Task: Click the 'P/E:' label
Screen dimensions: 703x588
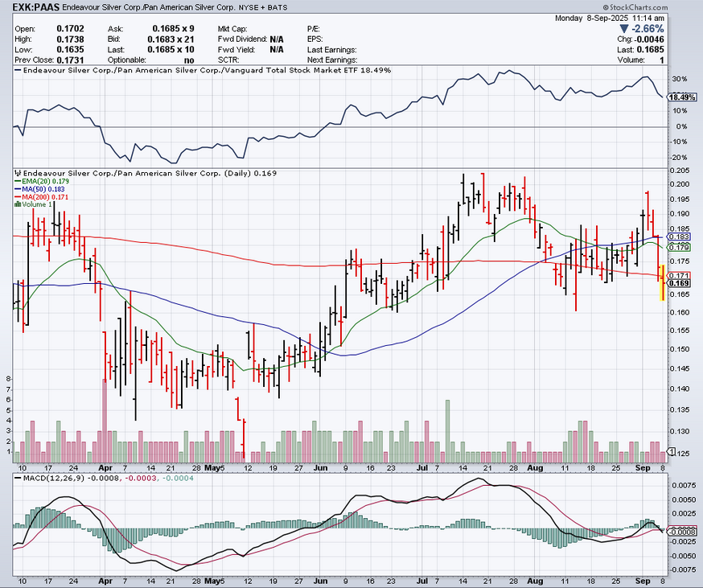Action: pyautogui.click(x=314, y=29)
